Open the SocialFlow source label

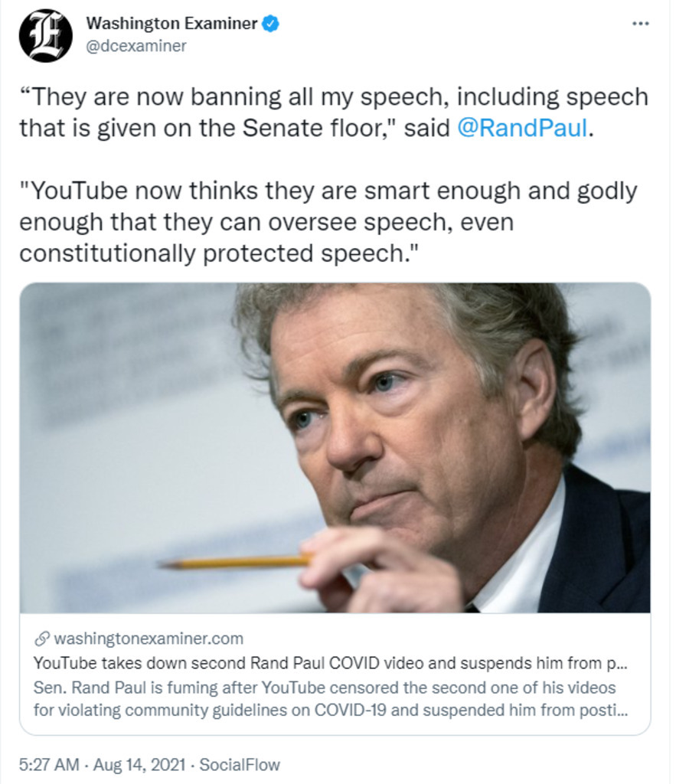(x=240, y=765)
